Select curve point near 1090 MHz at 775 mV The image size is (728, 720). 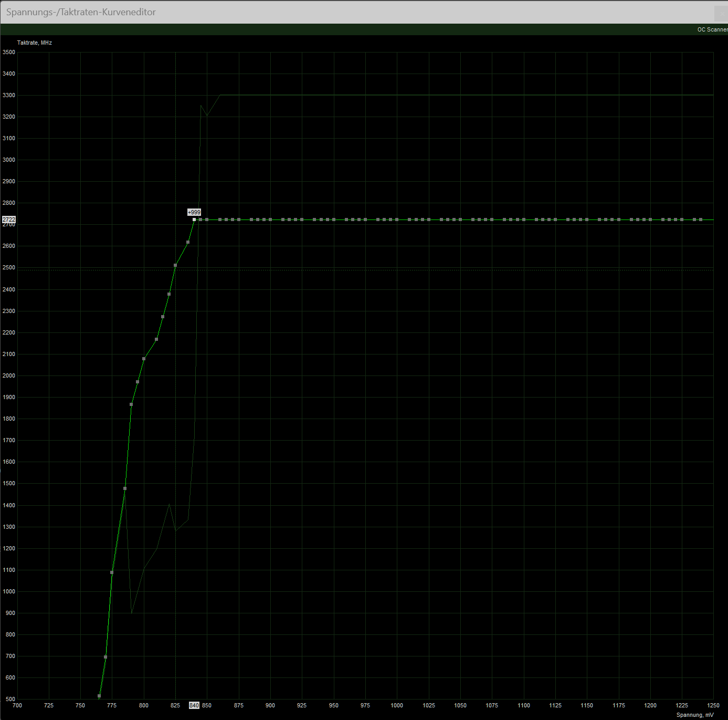pyautogui.click(x=112, y=572)
